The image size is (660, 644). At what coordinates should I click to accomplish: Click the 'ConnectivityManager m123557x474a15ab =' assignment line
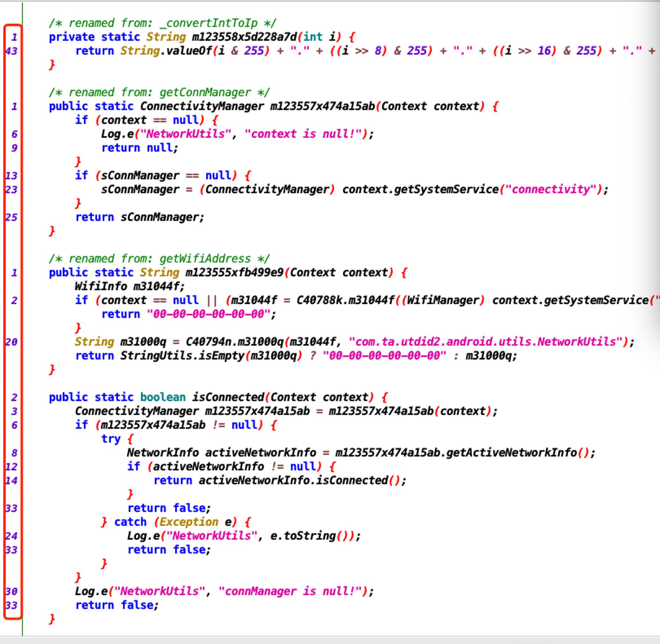coord(286,411)
